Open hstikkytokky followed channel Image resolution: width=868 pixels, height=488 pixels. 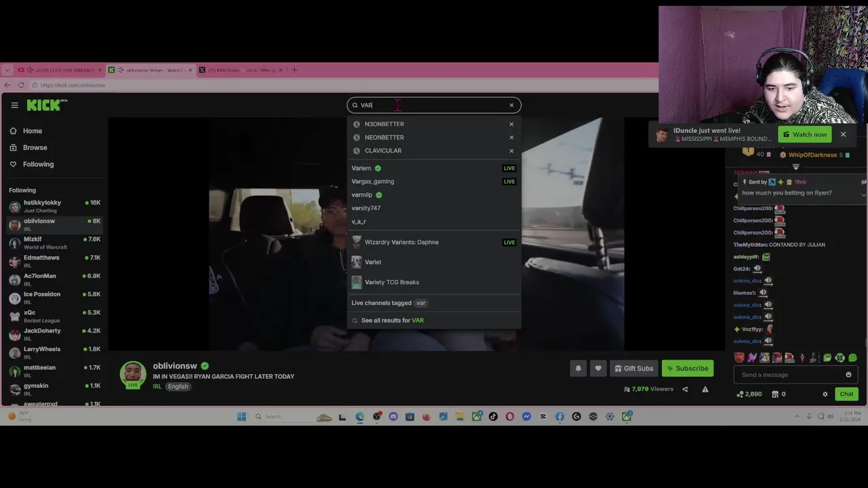[54, 206]
